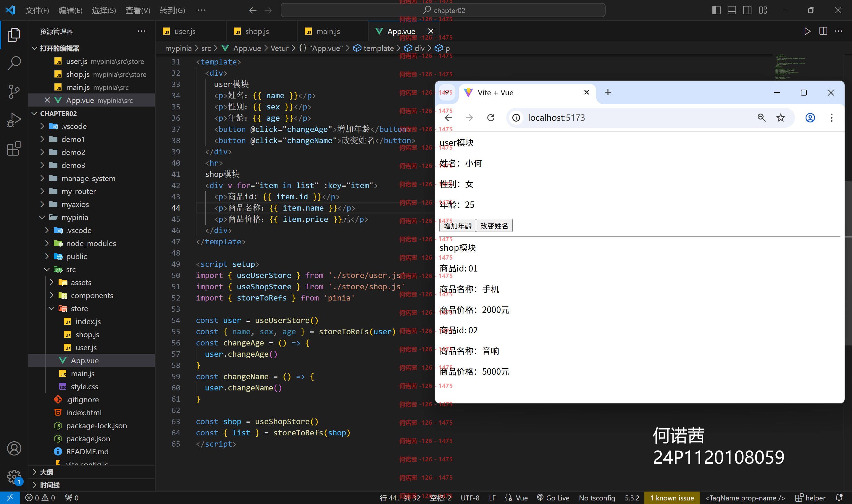This screenshot has width=852, height=504.
Task: Open the 查看(V) menu
Action: click(138, 10)
